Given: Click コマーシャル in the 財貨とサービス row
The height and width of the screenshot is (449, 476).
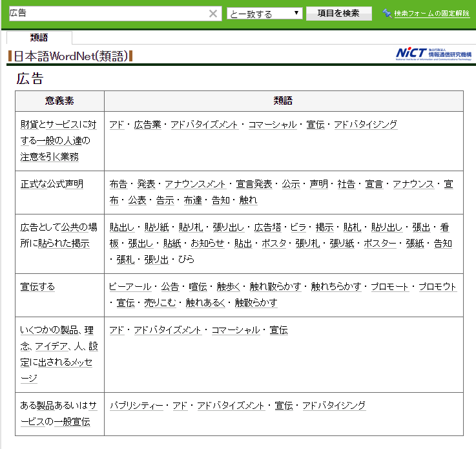Looking at the screenshot, I should coord(273,125).
